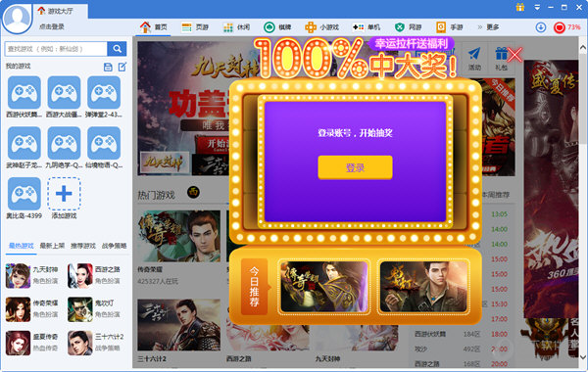Click the magnifier search button
The width and height of the screenshot is (588, 372).
117,49
